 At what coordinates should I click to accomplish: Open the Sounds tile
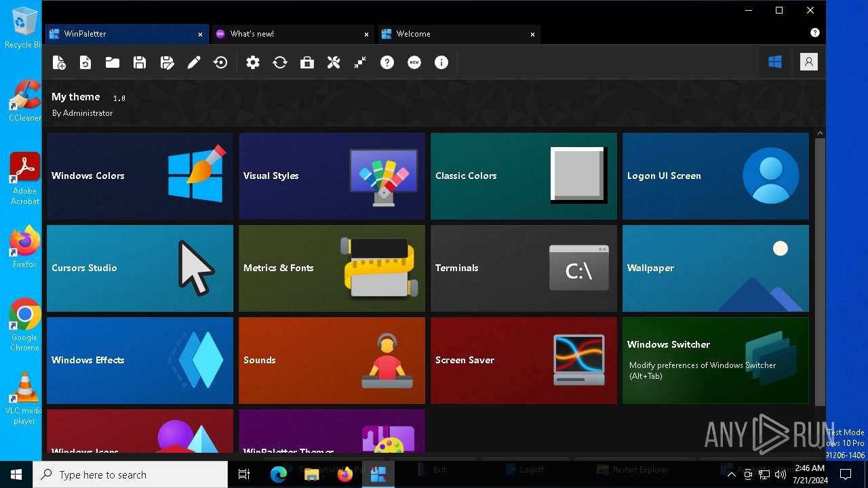332,361
